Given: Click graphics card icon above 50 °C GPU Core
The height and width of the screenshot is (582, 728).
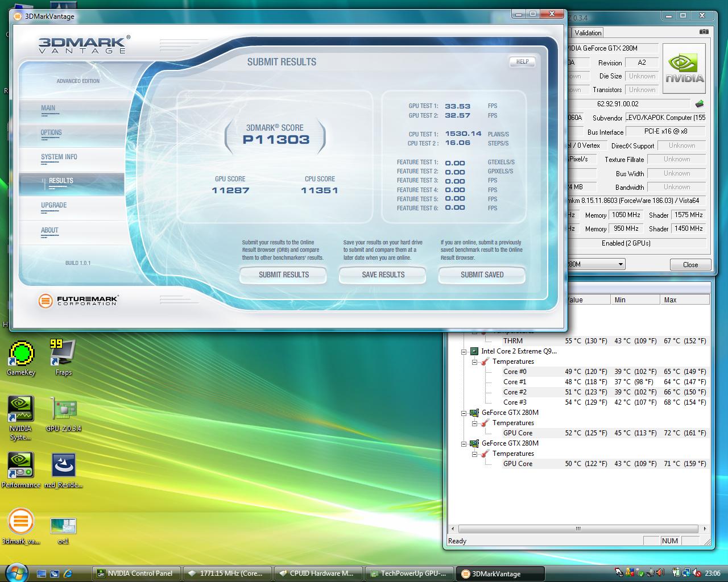Looking at the screenshot, I should pos(474,443).
